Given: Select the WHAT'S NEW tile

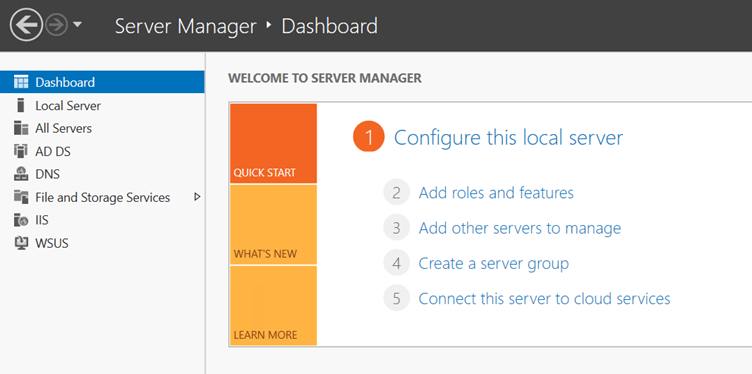Looking at the screenshot, I should pyautogui.click(x=273, y=224).
